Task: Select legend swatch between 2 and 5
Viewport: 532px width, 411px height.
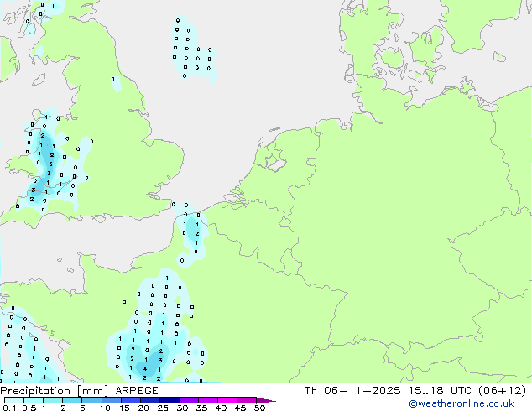Action: coord(72,400)
